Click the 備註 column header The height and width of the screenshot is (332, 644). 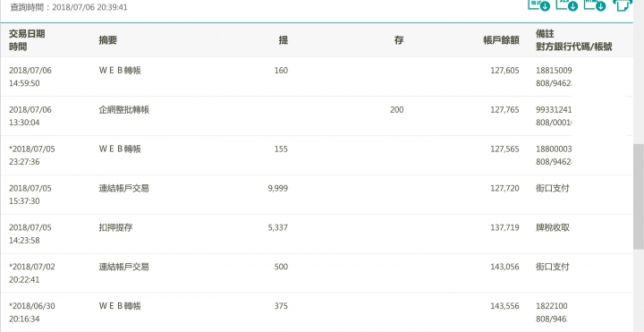click(546, 34)
